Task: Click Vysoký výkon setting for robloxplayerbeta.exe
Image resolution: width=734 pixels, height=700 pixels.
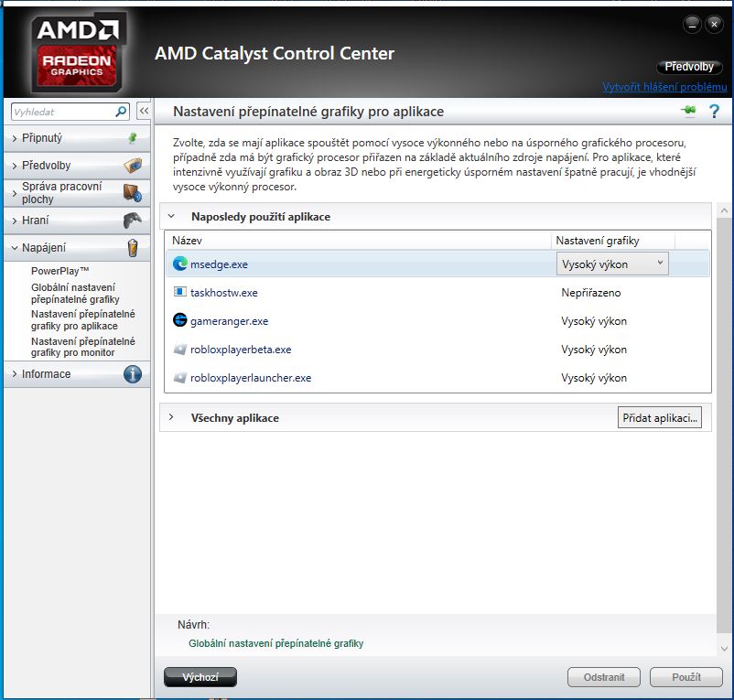Action: [594, 350]
